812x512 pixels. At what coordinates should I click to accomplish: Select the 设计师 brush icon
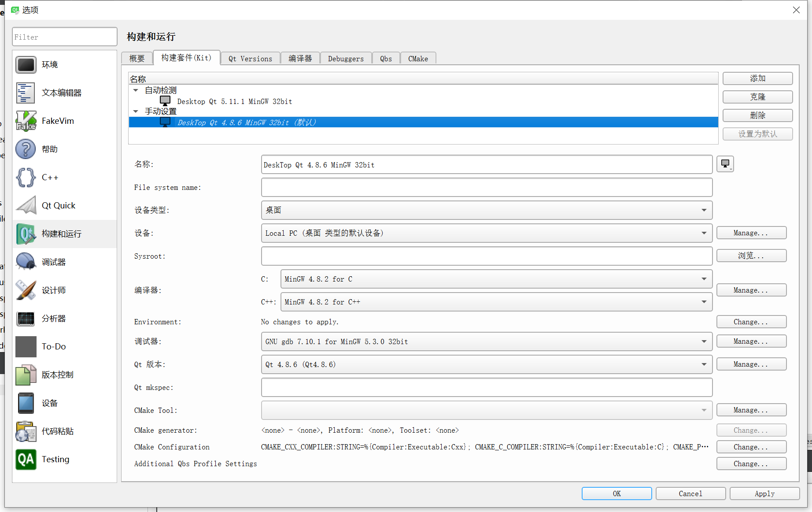pyautogui.click(x=26, y=290)
